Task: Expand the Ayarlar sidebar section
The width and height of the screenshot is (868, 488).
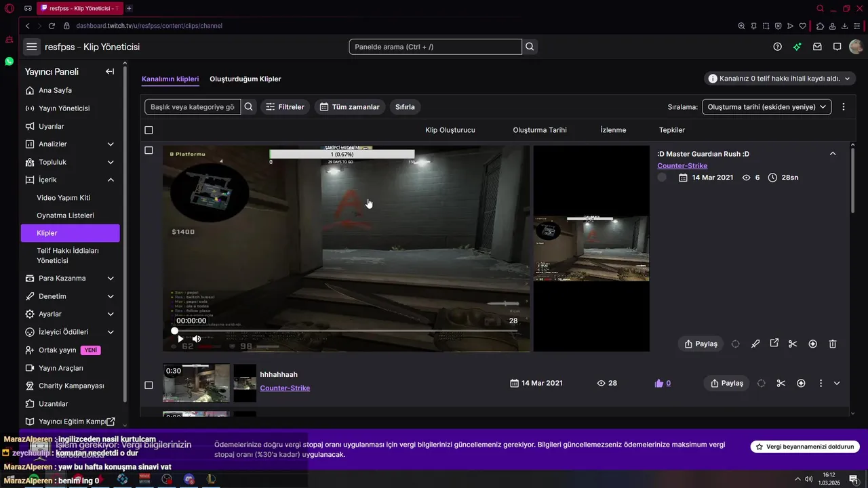Action: click(111, 314)
